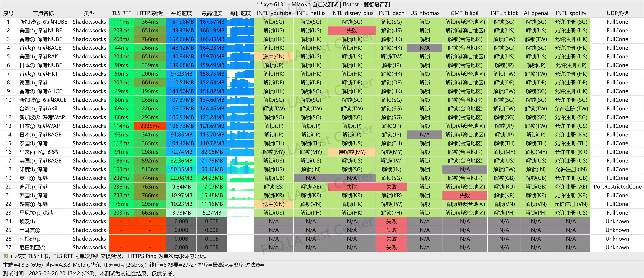Screen dimensions: 644x278
Task: Select the INTL_disney_plus column header
Action: [352, 13]
